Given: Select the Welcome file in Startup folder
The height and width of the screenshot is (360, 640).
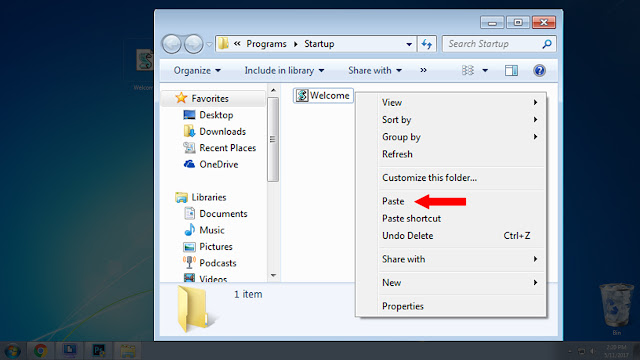Looking at the screenshot, I should click(323, 96).
